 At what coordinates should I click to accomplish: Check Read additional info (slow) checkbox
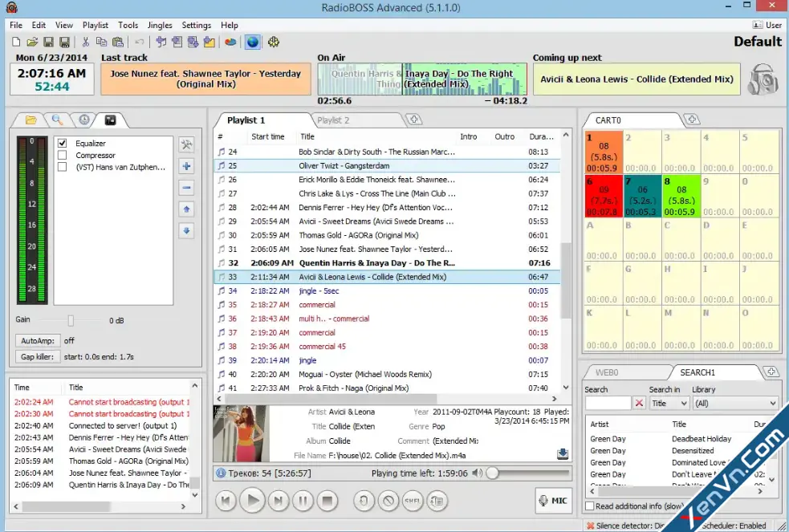pos(590,506)
